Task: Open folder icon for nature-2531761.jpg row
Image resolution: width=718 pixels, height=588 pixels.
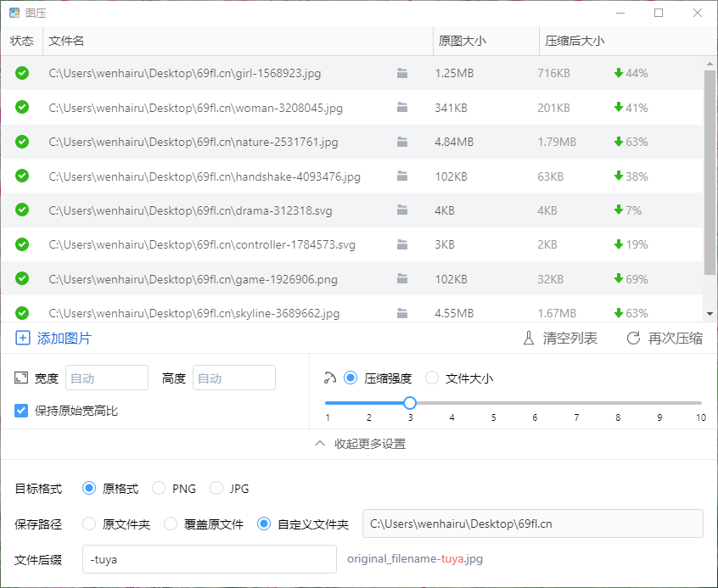Action: [x=402, y=142]
